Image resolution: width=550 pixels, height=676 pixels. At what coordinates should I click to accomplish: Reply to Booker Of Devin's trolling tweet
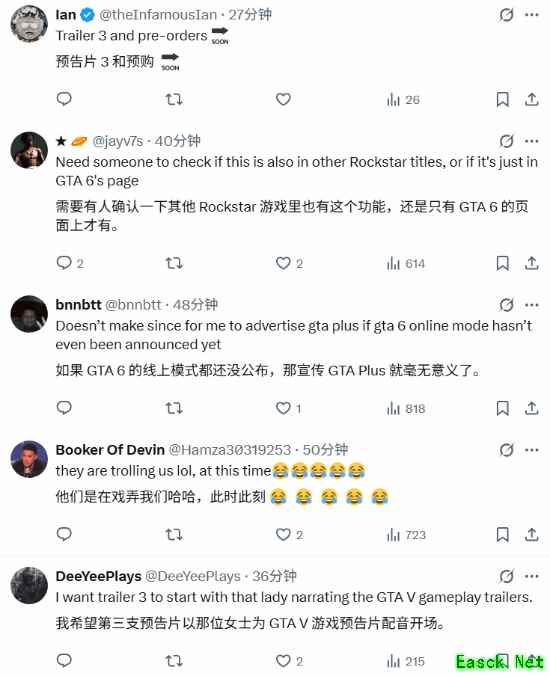(x=64, y=534)
